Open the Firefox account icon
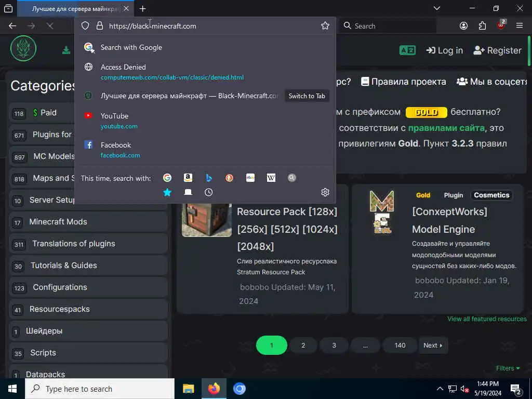The height and width of the screenshot is (399, 532). tap(463, 26)
